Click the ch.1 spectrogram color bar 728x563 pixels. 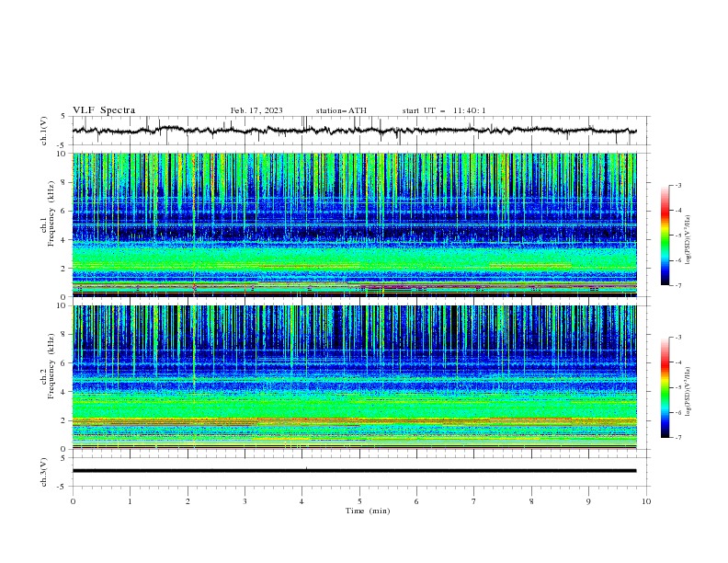coord(665,236)
